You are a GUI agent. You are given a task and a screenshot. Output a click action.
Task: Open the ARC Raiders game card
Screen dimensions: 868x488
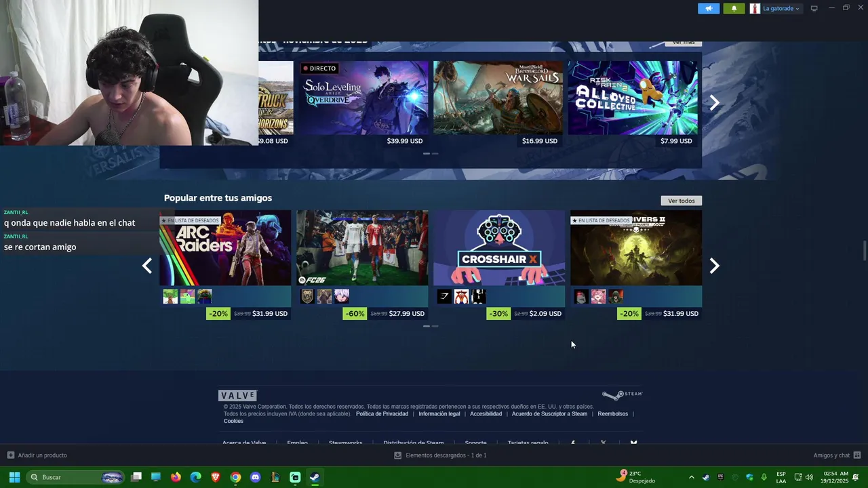tap(225, 248)
